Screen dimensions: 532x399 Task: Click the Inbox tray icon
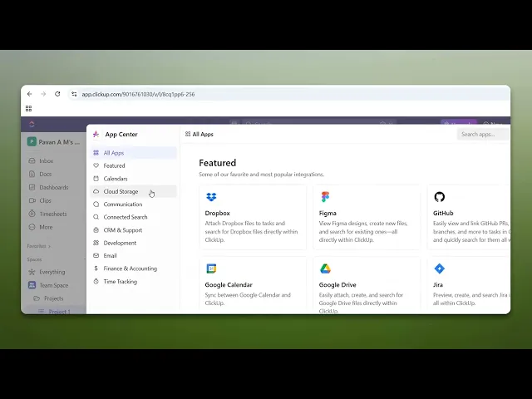(x=32, y=160)
